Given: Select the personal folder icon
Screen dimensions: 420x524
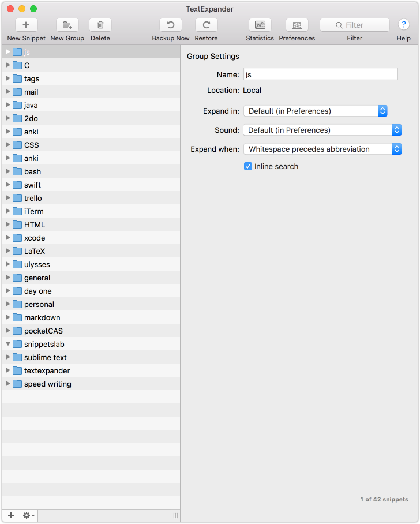Looking at the screenshot, I should pyautogui.click(x=17, y=304).
